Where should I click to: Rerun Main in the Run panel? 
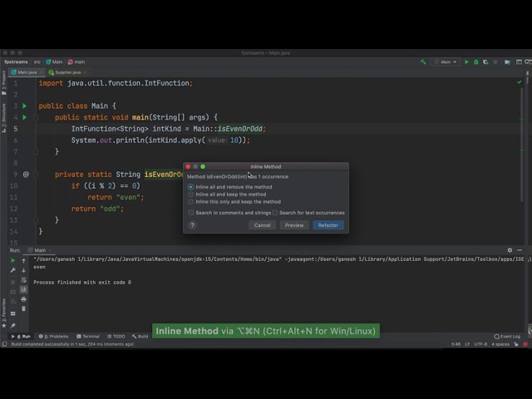(13, 260)
